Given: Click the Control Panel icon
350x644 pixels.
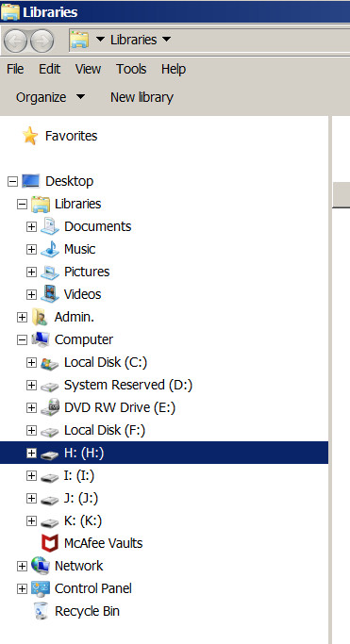Looking at the screenshot, I should (41, 588).
